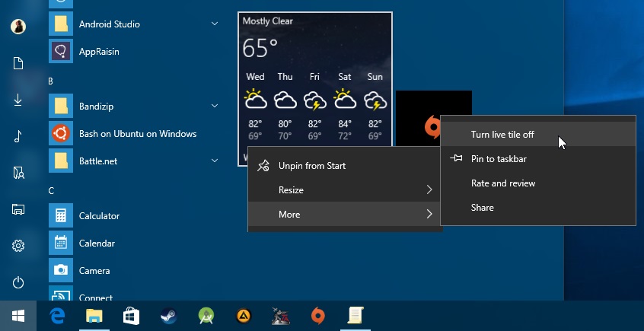Open Downloads from Start sidebar
Image resolution: width=644 pixels, height=331 pixels.
(x=18, y=100)
